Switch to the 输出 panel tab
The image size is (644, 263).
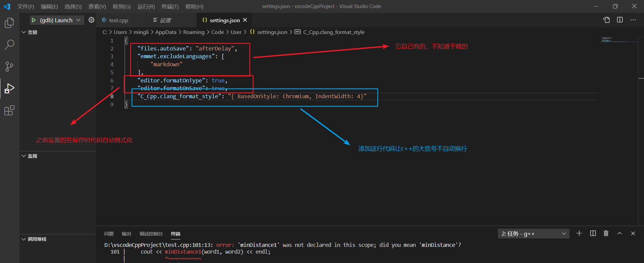point(127,234)
